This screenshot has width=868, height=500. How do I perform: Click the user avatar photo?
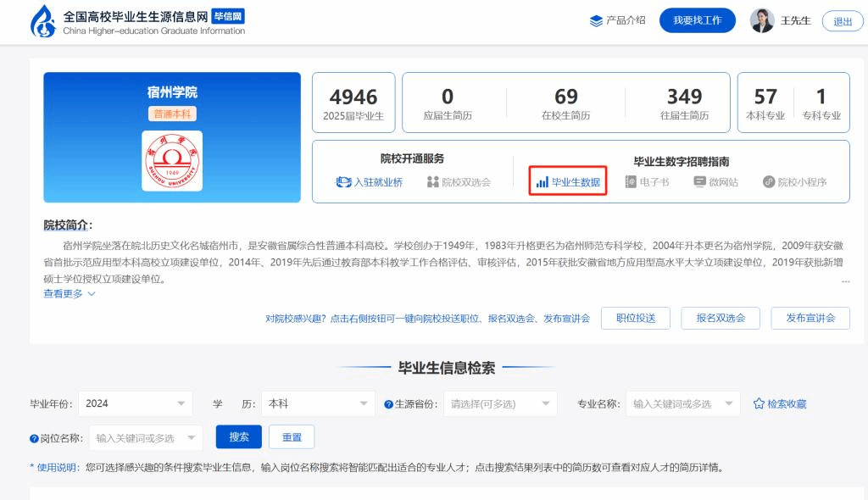pyautogui.click(x=761, y=20)
